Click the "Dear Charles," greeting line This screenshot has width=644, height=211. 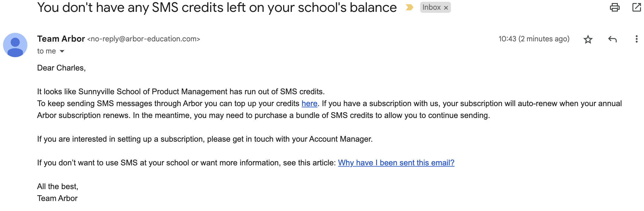(x=61, y=68)
